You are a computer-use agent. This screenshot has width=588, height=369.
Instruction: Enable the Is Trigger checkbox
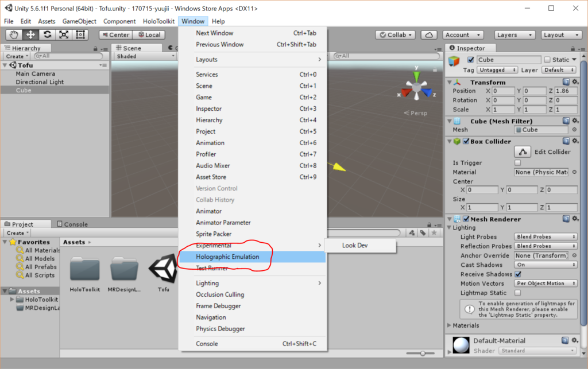tap(518, 162)
